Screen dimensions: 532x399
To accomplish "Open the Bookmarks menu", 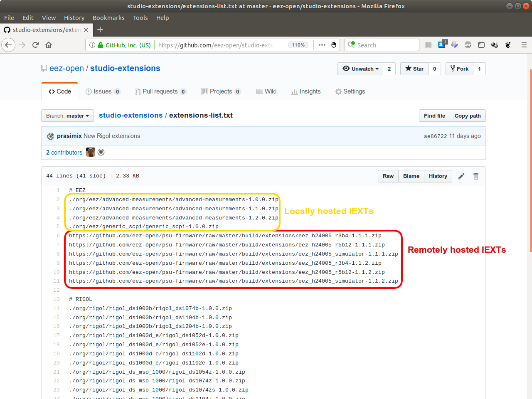I will [108, 18].
